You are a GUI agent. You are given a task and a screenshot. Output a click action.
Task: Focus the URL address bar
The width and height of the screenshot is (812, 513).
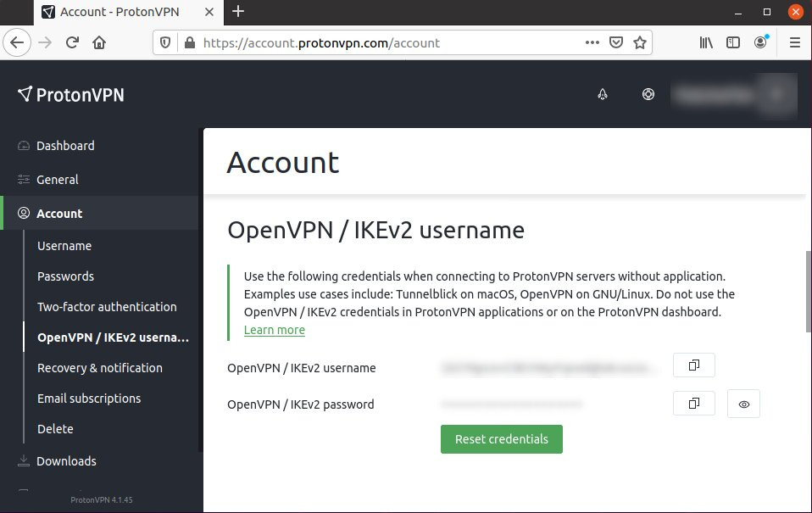[x=381, y=42]
